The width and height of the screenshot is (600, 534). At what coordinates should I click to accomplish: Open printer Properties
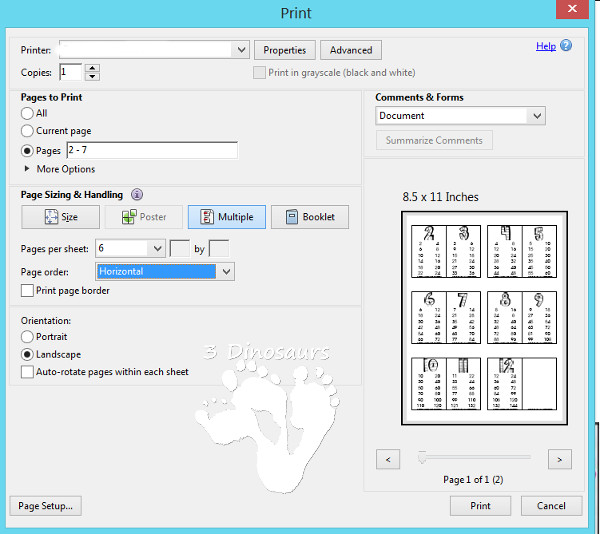pos(284,50)
